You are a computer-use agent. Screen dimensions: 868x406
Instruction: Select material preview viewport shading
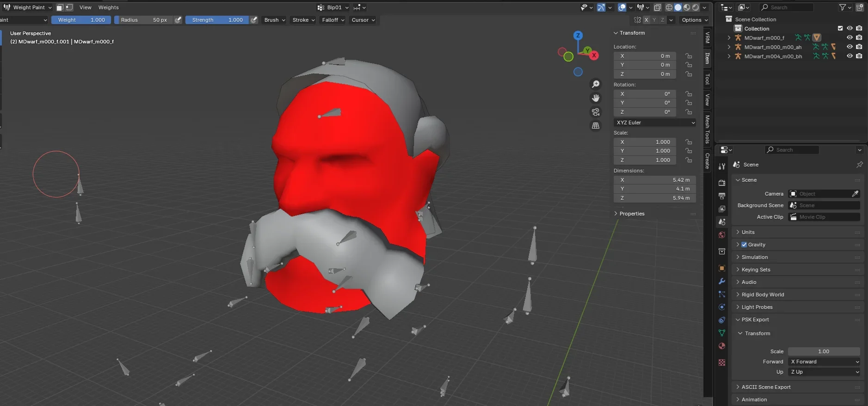tap(687, 7)
